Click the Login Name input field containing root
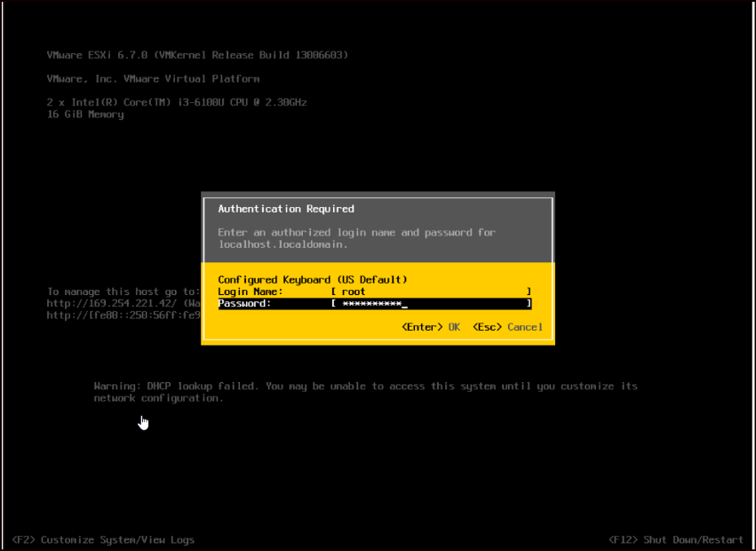This screenshot has width=756, height=551. [431, 291]
